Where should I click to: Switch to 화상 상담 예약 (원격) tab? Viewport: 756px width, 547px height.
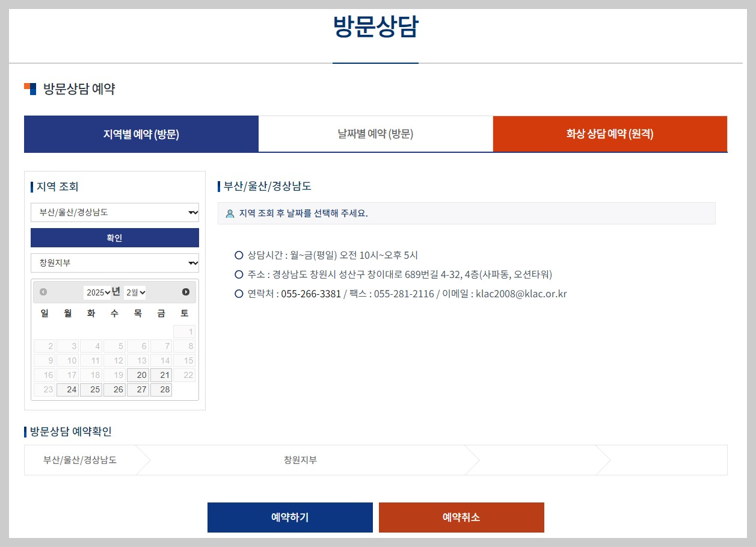[610, 134]
